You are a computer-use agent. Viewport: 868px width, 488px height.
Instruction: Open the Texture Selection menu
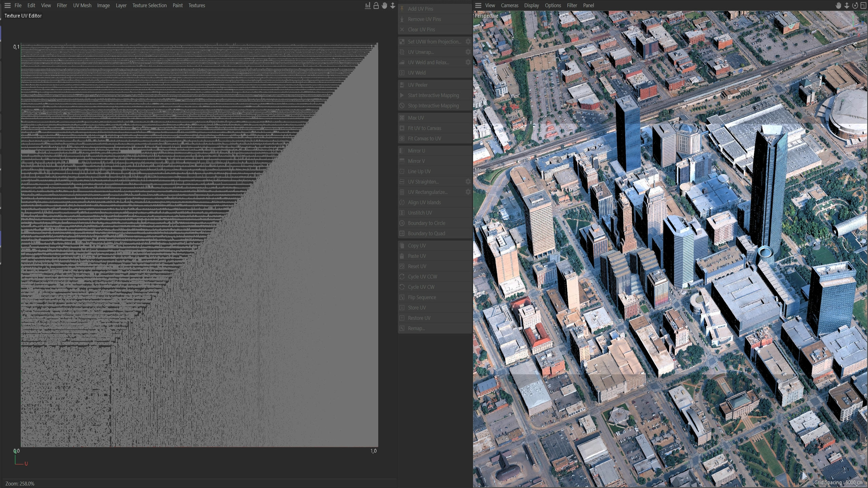[150, 5]
